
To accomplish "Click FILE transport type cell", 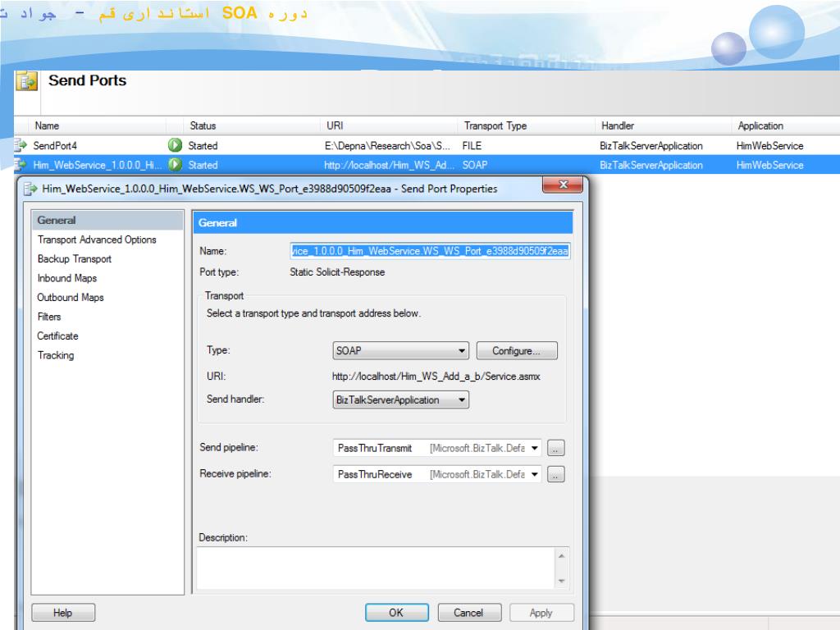I will (x=472, y=146).
